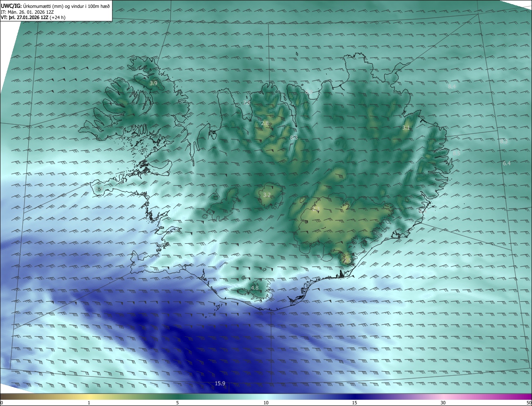Click the '30' label on the color scale

(443, 403)
